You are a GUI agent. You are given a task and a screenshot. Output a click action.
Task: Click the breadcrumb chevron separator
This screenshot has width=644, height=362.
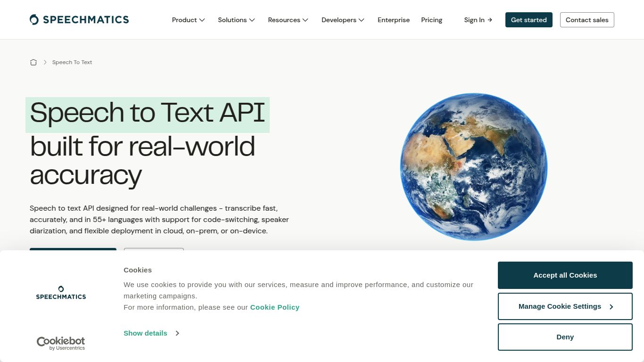click(x=45, y=62)
